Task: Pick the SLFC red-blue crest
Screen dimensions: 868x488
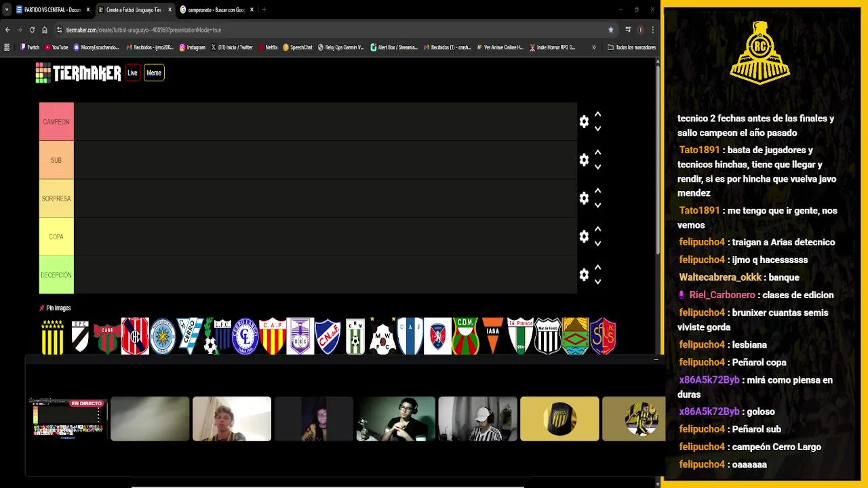Action: 603,336
